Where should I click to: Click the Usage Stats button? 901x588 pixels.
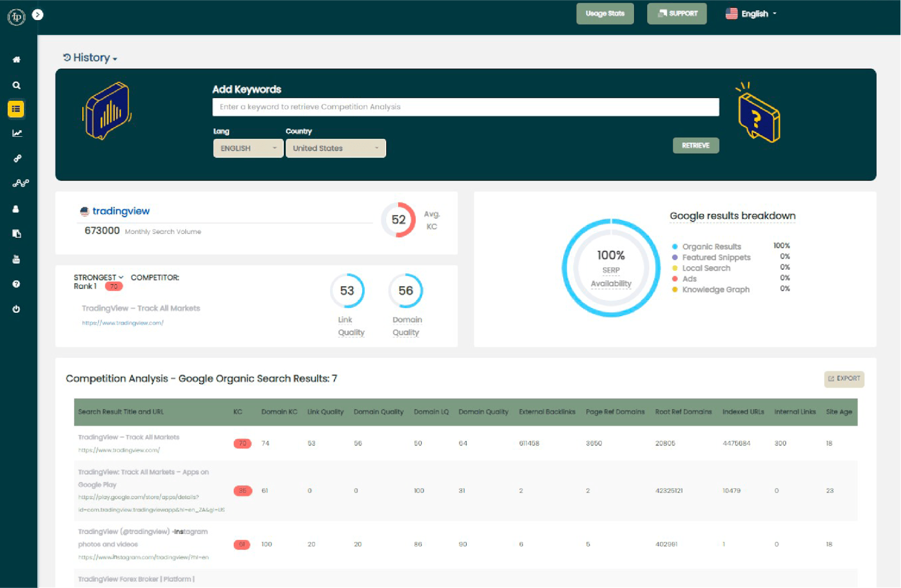[x=605, y=14]
